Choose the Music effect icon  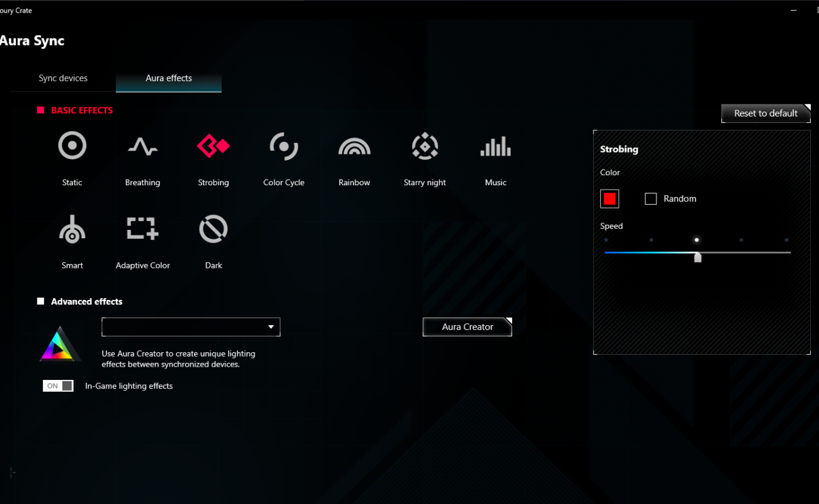pyautogui.click(x=495, y=146)
